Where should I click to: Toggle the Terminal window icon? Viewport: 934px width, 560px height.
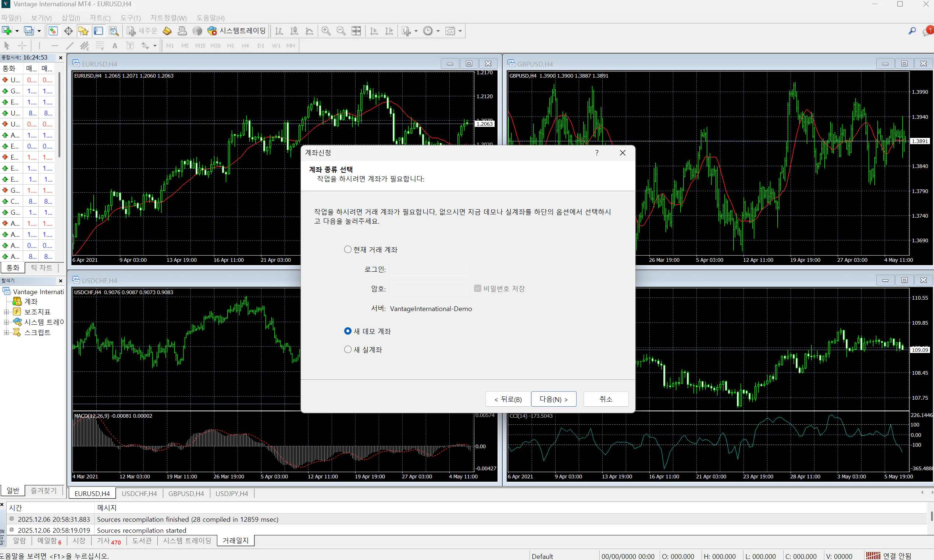pos(99,31)
